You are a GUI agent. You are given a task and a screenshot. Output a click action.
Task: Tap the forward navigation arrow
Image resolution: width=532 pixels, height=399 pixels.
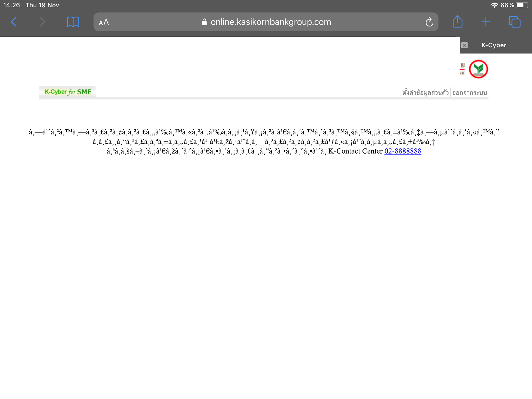[42, 22]
